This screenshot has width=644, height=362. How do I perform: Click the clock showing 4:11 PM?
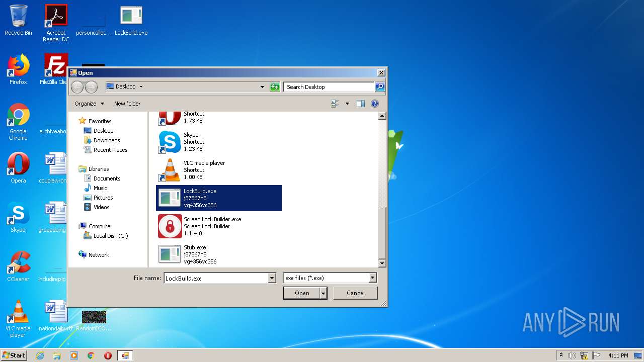[618, 355]
